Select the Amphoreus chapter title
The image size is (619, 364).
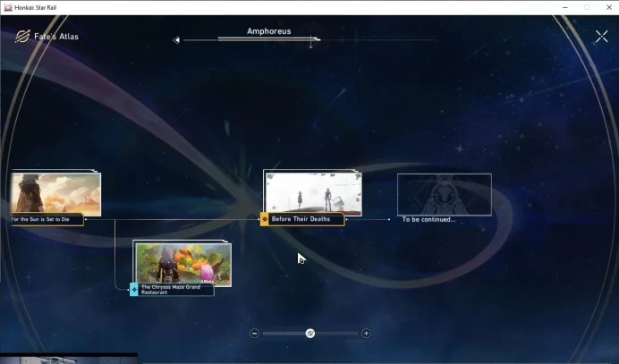click(269, 31)
